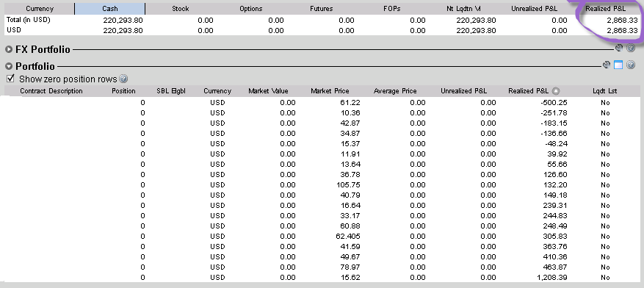Select the USD row label under Total
The height and width of the screenshot is (288, 644).
click(14, 30)
